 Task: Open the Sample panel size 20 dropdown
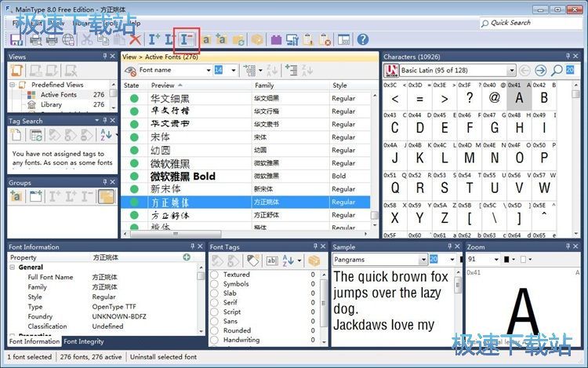point(452,259)
